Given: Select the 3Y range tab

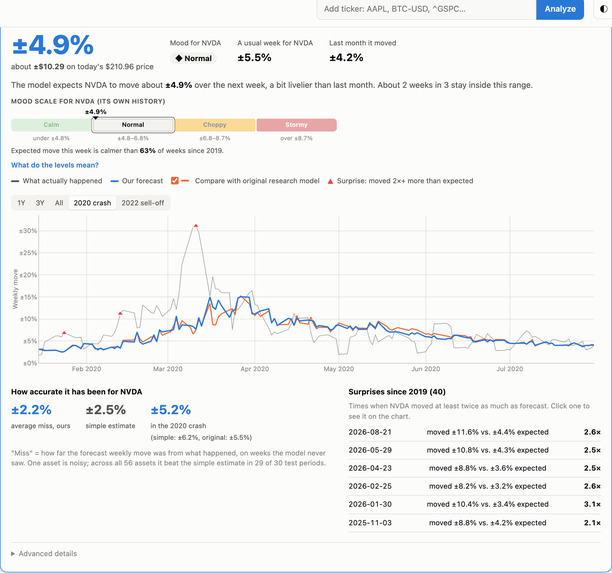Looking at the screenshot, I should (x=40, y=203).
